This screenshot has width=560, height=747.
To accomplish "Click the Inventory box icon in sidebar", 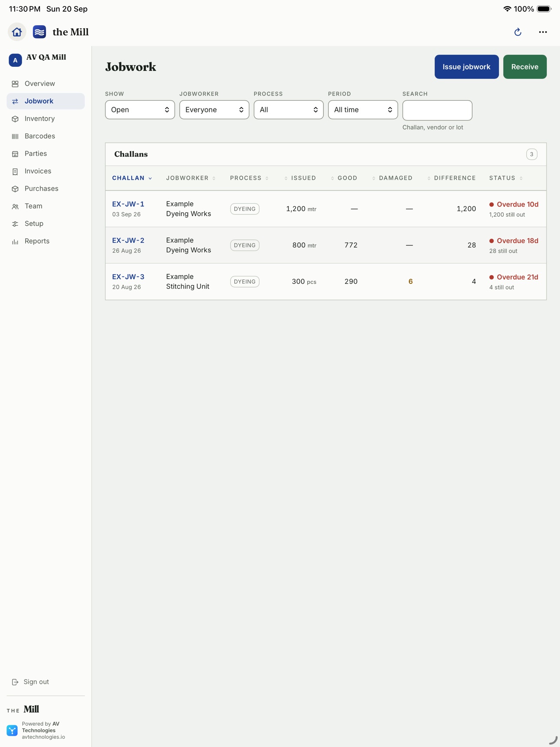I will pos(15,119).
